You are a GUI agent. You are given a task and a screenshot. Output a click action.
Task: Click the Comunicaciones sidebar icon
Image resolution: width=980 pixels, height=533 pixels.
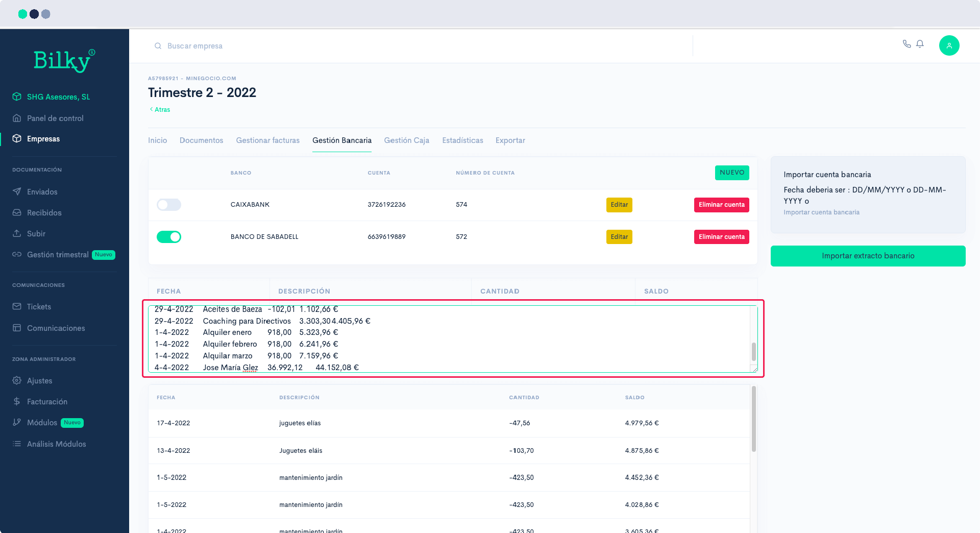(x=17, y=328)
